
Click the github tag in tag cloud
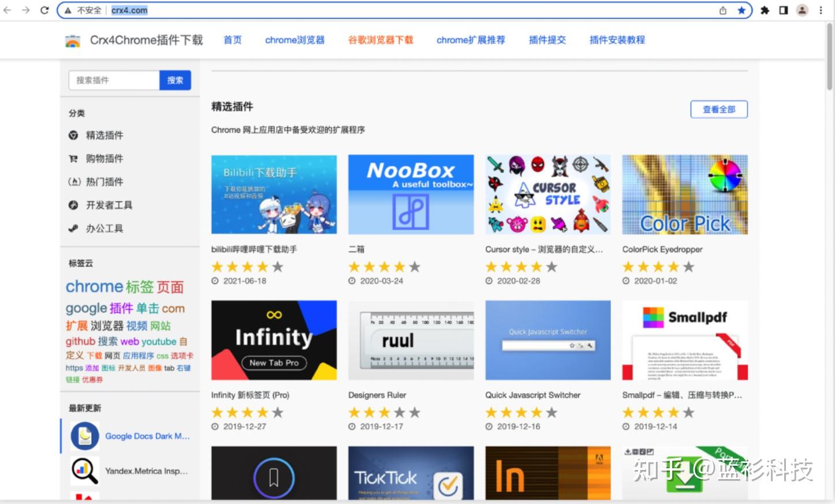80,341
